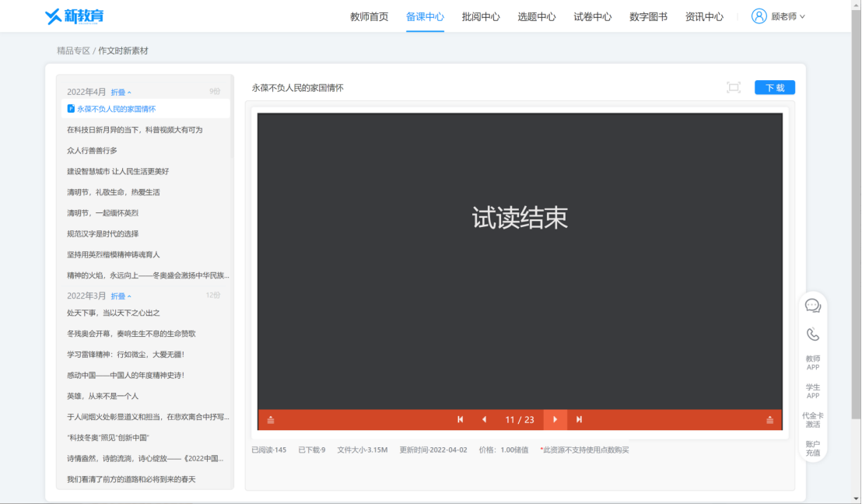Screen dimensions: 862x504
Task: Click the page vertical scrollbar
Action: pyautogui.click(x=856, y=213)
